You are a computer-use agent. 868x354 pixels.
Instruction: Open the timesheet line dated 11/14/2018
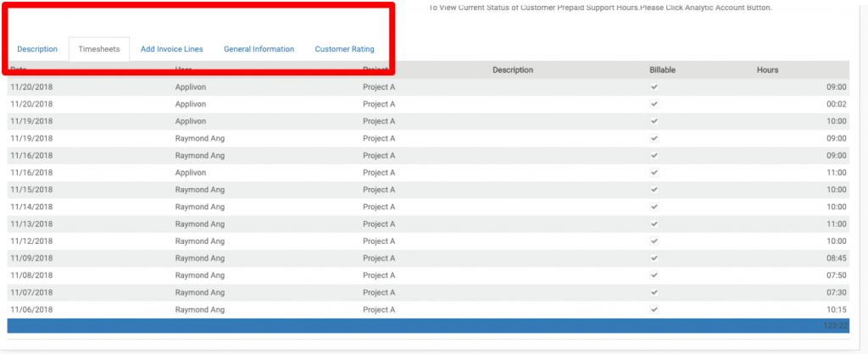[x=31, y=207]
